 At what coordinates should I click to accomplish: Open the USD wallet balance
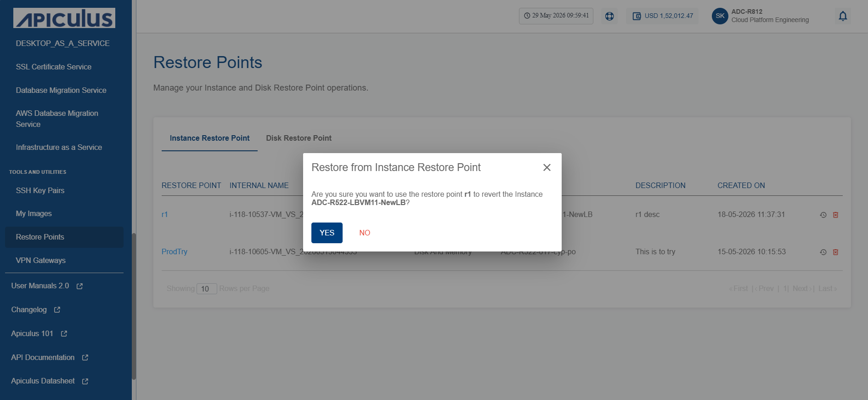click(663, 16)
